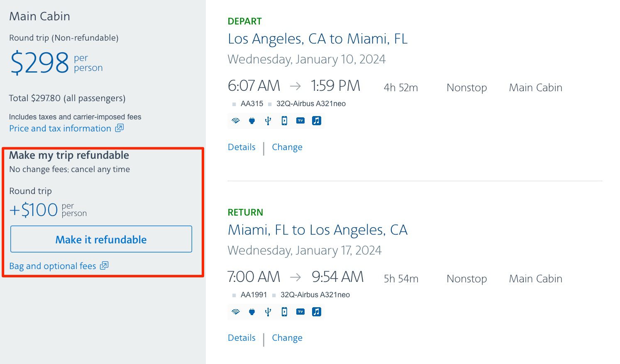620x364 pixels.
Task: Click the USB icon on the return flight
Action: click(x=268, y=312)
